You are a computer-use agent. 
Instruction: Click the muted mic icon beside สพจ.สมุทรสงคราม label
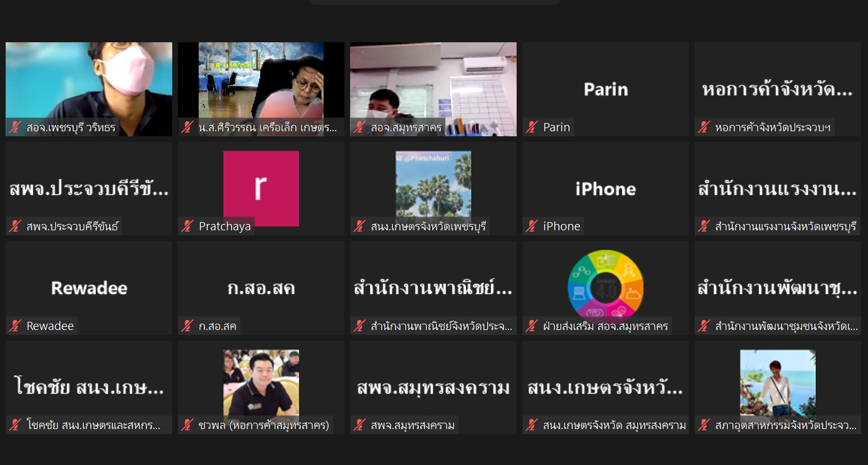pos(360,425)
